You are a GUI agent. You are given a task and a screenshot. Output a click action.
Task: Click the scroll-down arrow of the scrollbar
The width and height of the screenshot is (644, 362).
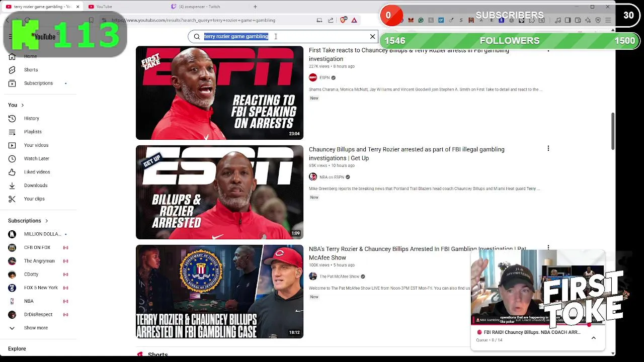(x=612, y=353)
